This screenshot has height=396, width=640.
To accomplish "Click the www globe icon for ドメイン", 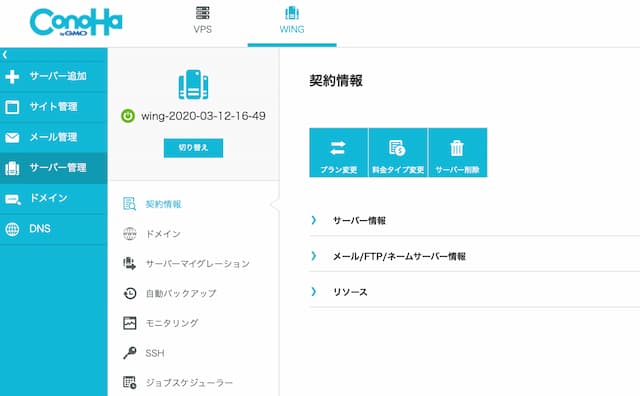I will click(130, 234).
